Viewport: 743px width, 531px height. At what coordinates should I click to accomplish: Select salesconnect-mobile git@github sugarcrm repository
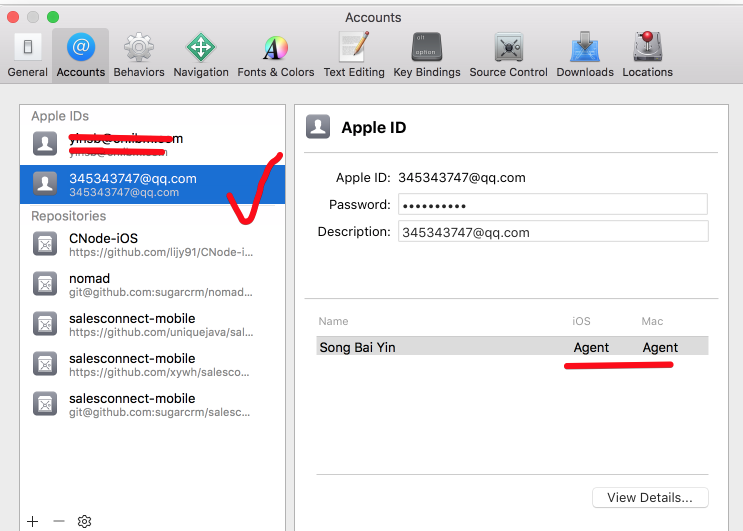click(x=152, y=405)
